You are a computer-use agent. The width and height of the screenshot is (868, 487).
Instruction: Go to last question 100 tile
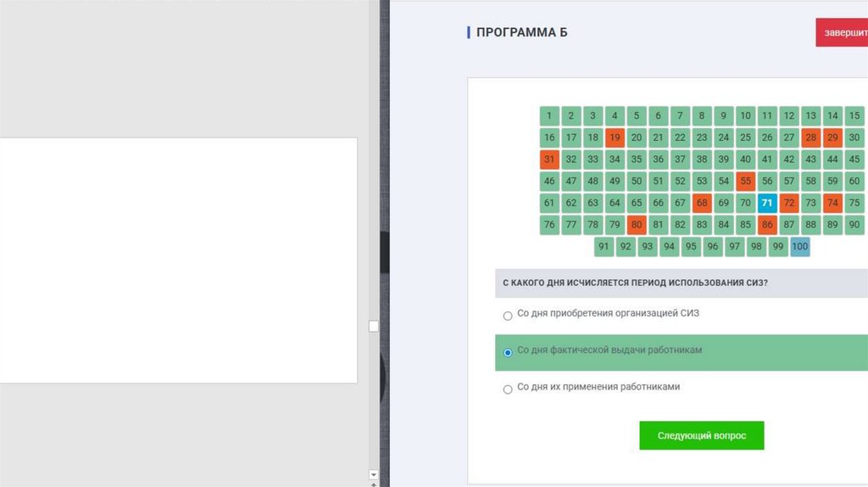coord(799,247)
